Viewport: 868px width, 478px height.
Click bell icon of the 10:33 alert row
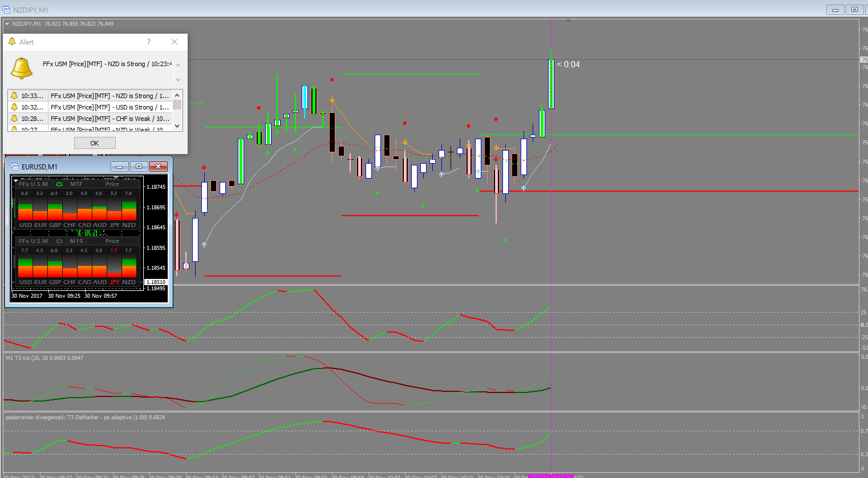pyautogui.click(x=14, y=96)
